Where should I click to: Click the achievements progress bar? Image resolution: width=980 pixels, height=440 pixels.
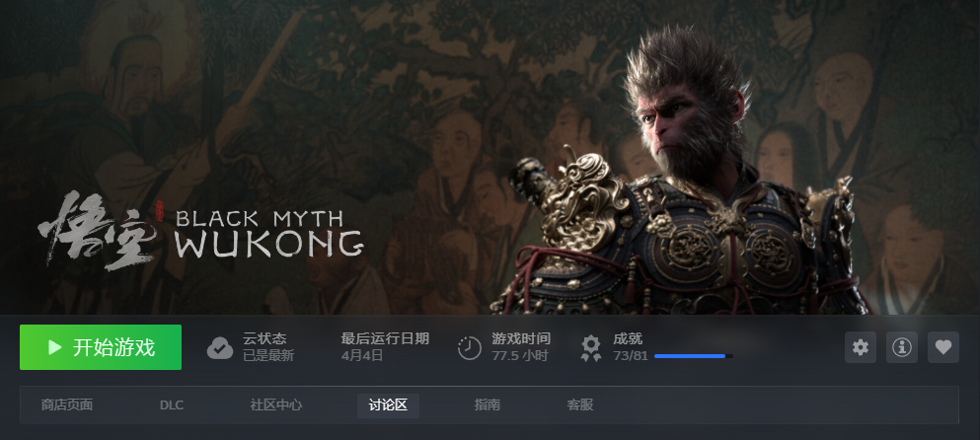(x=694, y=356)
